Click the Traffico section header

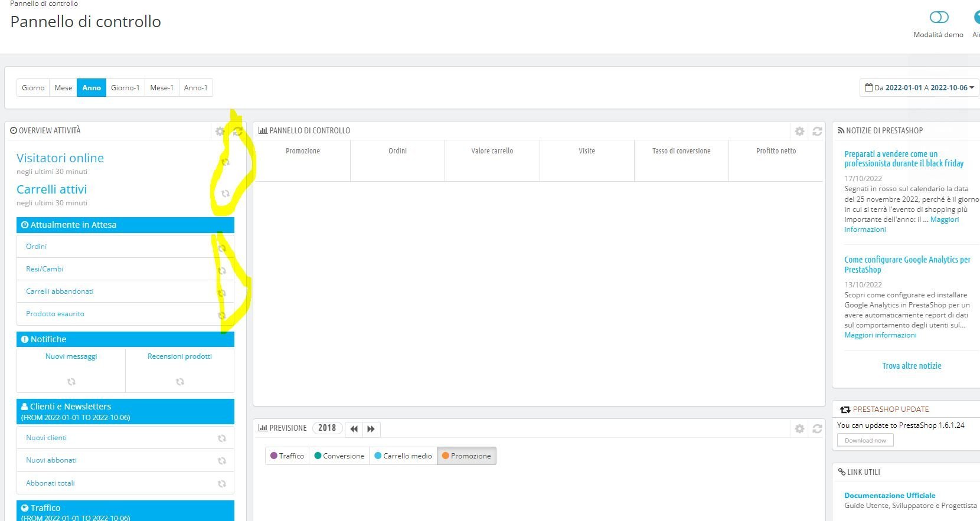tap(125, 511)
